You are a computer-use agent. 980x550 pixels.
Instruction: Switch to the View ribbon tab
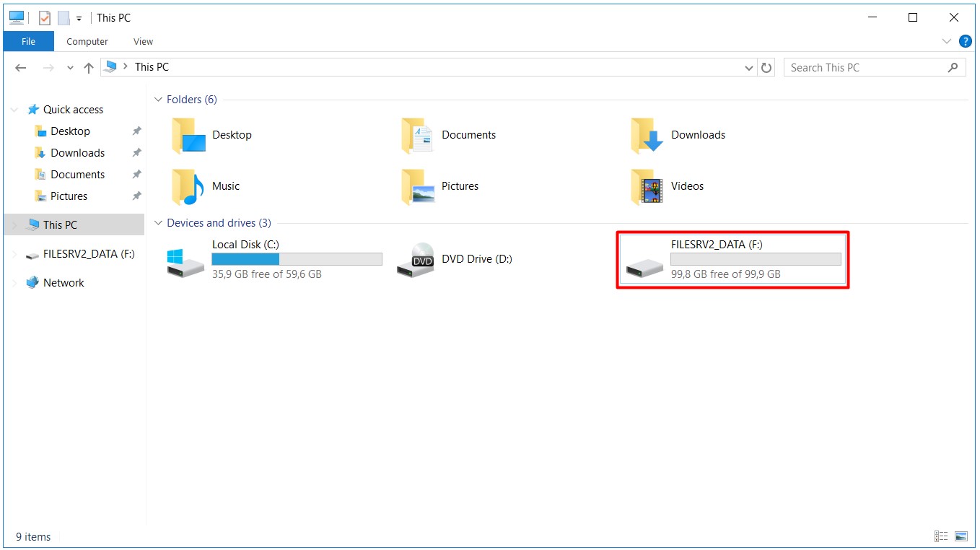(144, 41)
